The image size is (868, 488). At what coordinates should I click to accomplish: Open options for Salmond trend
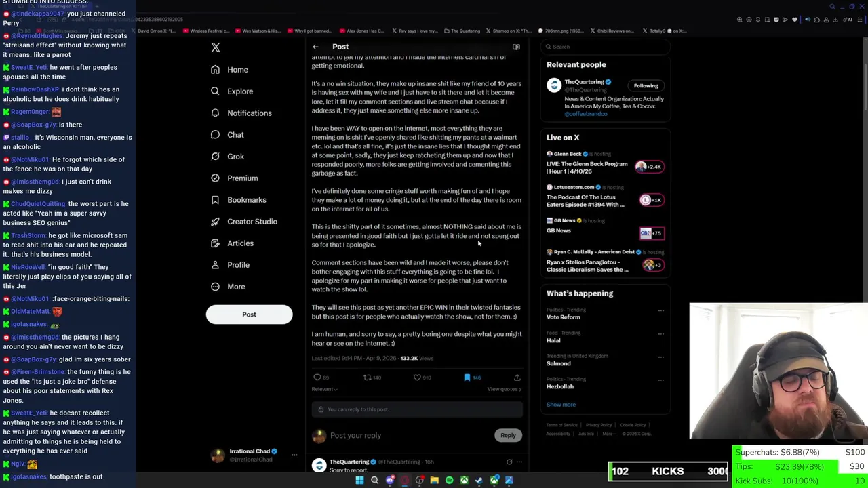660,357
